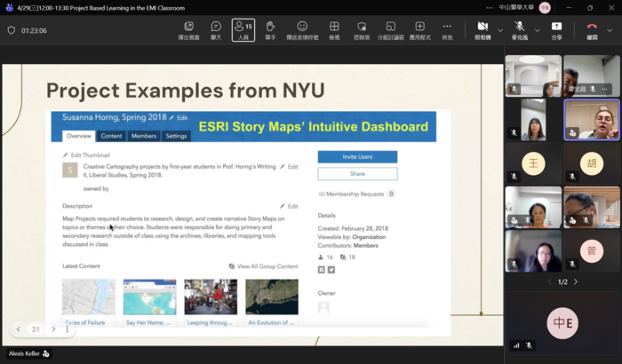Show the people (人員) list with 15 participants

tap(243, 30)
